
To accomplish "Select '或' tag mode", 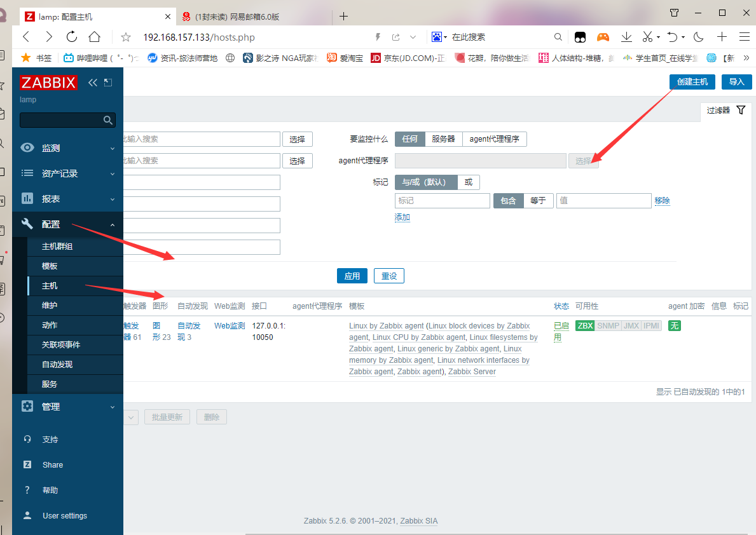I will (468, 182).
